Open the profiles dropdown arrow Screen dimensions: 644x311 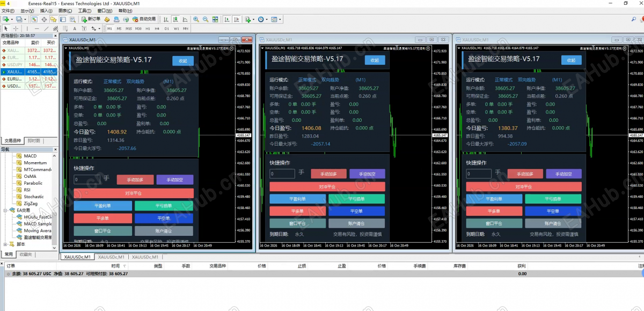pos(25,19)
